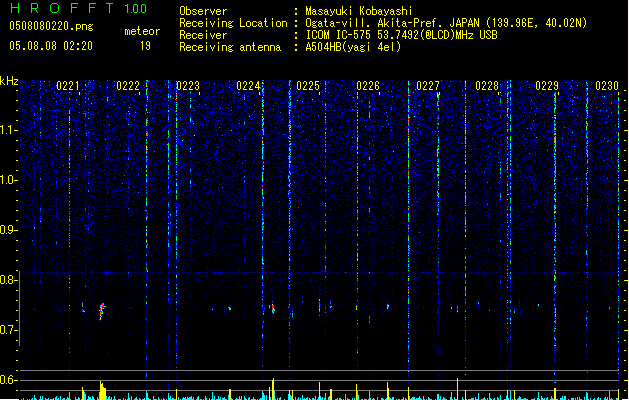This screenshot has width=629, height=400.
Task: Click the 0.8 kHz axis label
Action: tap(9, 280)
